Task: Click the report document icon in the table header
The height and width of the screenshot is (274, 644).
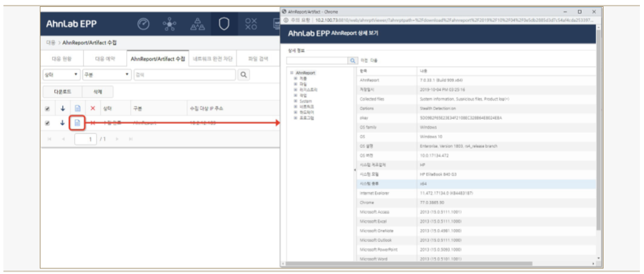Action: click(x=77, y=109)
